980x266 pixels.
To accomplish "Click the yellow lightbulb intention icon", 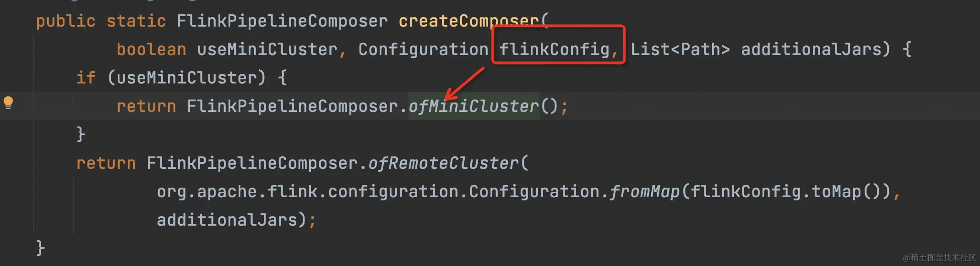I will click(8, 103).
